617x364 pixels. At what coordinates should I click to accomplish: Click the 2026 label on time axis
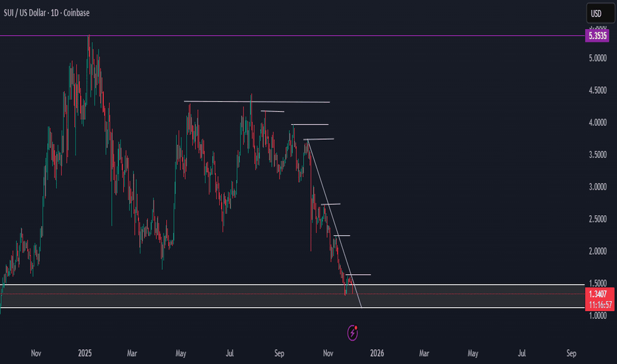coord(377,353)
